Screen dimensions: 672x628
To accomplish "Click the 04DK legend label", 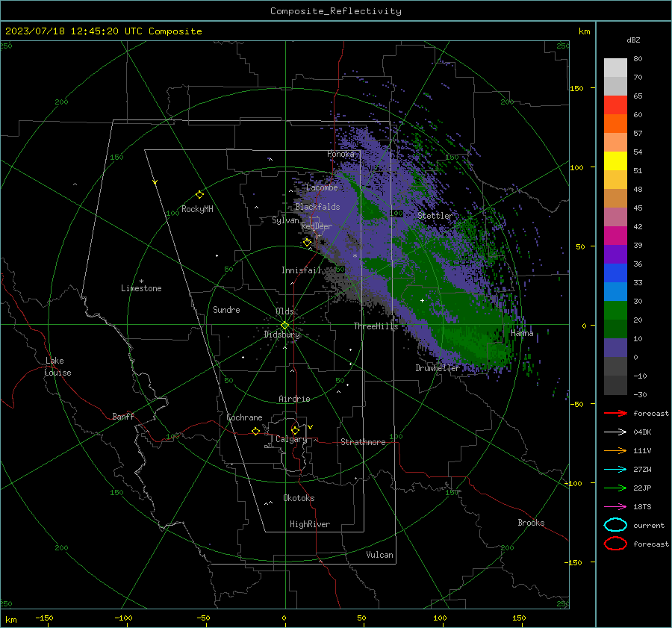I will (x=642, y=432).
